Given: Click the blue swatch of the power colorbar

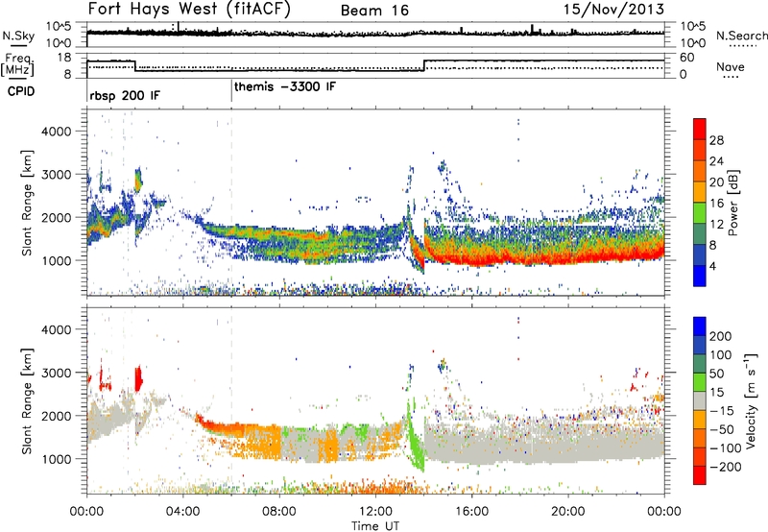Looking at the screenshot, I should 700,276.
